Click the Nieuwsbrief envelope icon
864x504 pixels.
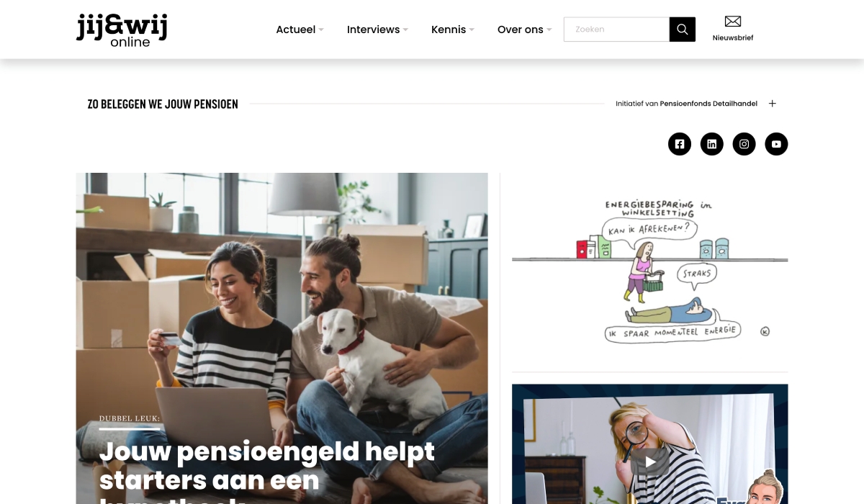733,22
